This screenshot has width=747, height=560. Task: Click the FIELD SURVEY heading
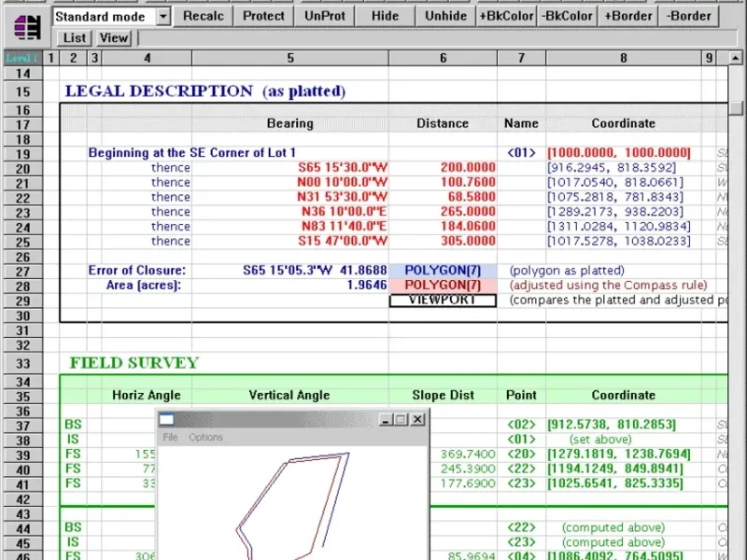click(x=134, y=363)
